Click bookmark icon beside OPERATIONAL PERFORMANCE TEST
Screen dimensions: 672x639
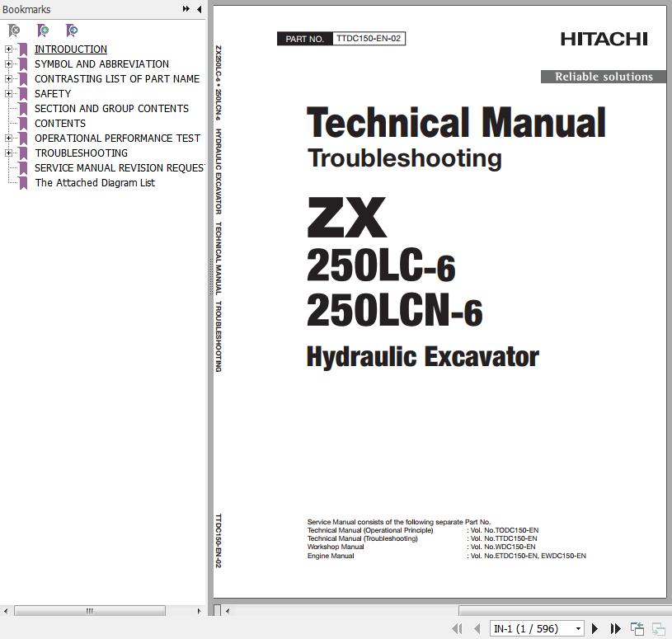(24, 138)
